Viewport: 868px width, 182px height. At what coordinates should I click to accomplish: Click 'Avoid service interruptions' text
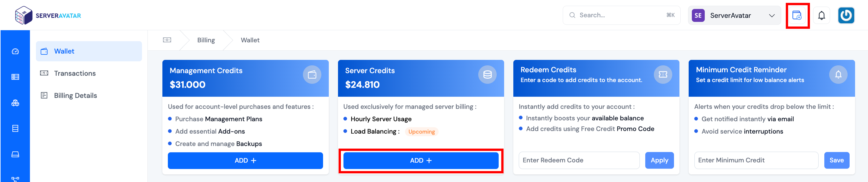click(x=742, y=131)
